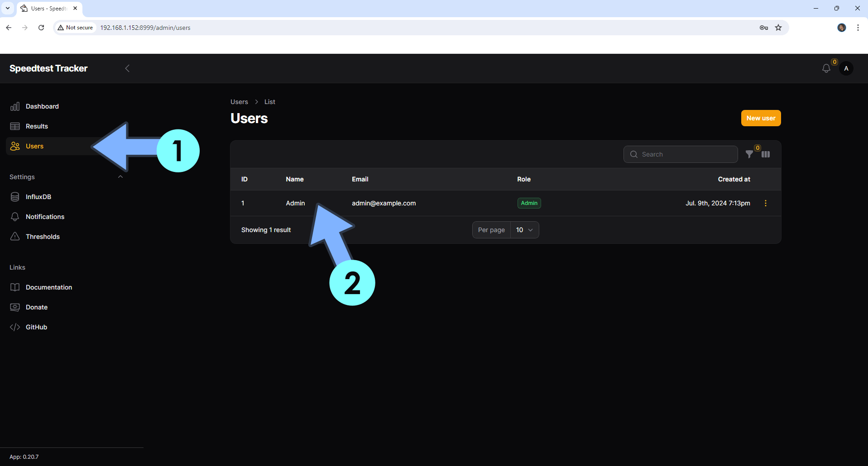Sort by the Created at column header

(734, 179)
